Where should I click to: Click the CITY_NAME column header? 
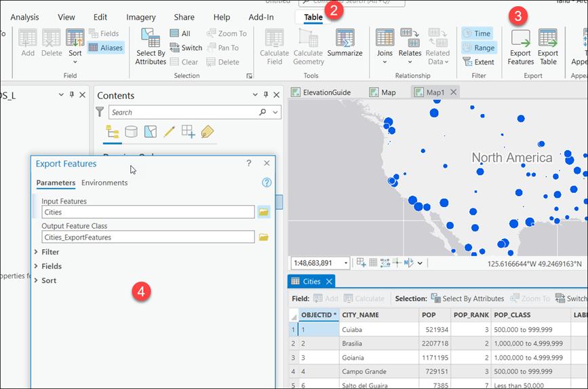360,315
